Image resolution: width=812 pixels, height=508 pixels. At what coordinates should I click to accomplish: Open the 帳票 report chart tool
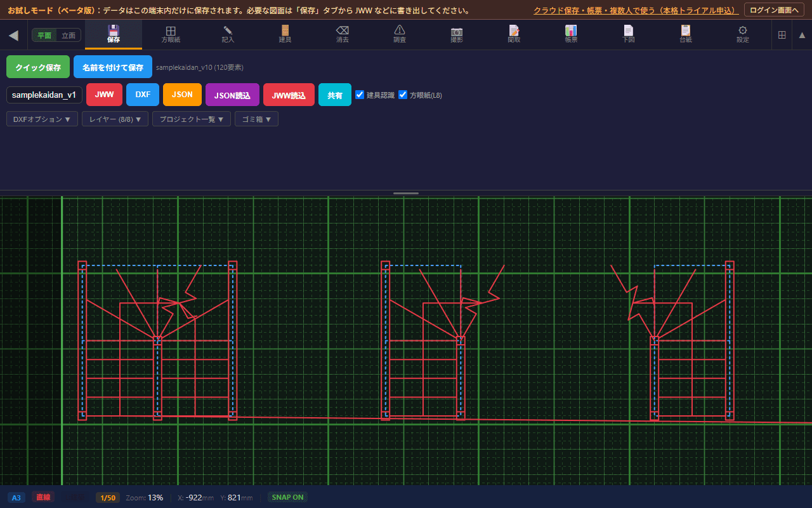tap(571, 34)
